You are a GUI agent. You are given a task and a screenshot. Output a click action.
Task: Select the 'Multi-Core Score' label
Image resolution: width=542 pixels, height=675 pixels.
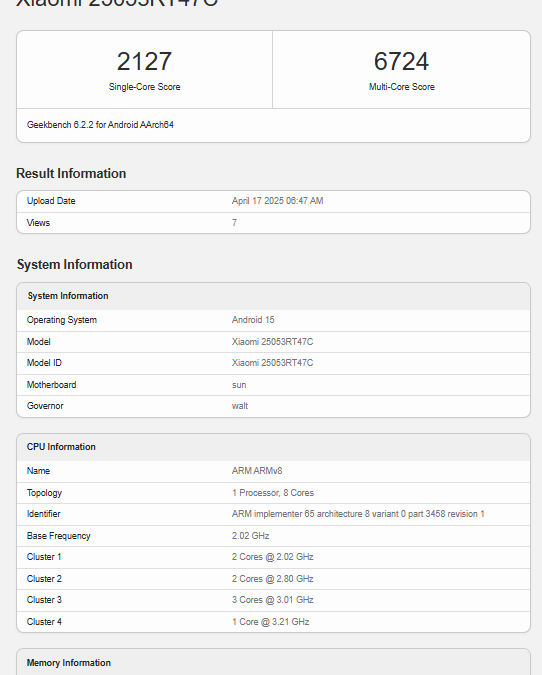click(x=401, y=87)
